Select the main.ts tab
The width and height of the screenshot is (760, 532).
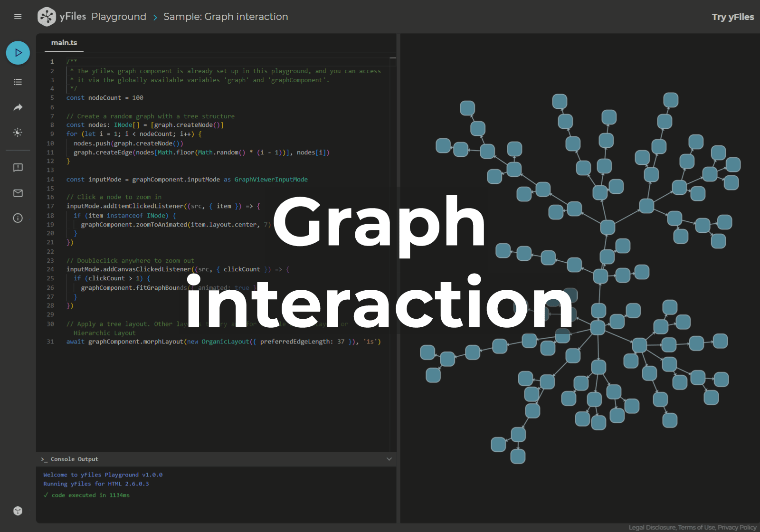tap(64, 43)
